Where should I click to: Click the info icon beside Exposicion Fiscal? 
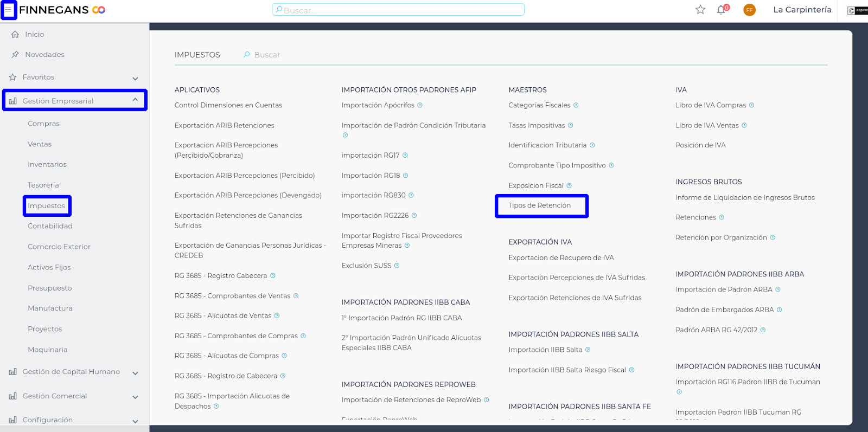coord(569,185)
